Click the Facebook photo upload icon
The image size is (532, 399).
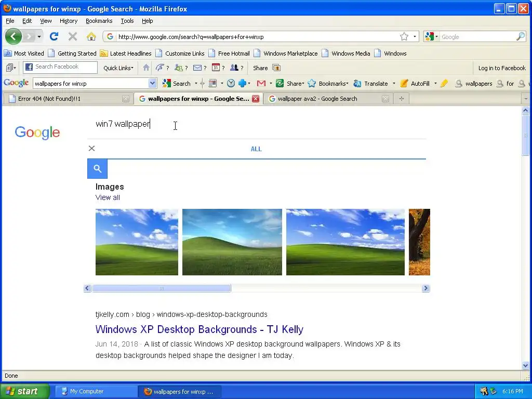point(276,68)
